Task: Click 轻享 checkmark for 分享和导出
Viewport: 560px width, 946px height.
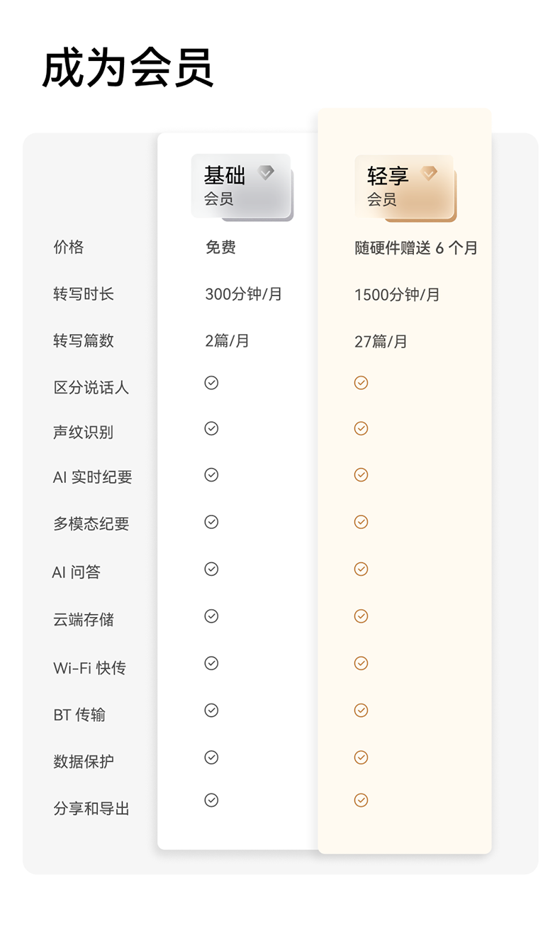Action: (x=361, y=800)
